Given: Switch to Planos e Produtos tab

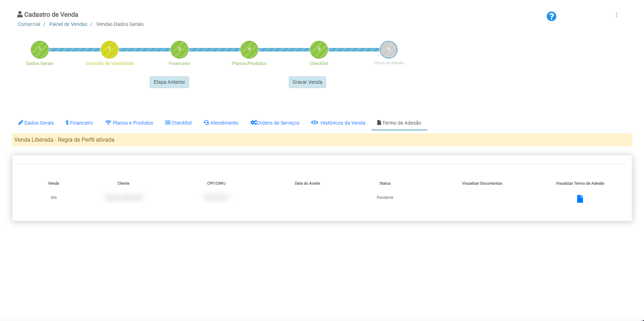Looking at the screenshot, I should coord(129,123).
